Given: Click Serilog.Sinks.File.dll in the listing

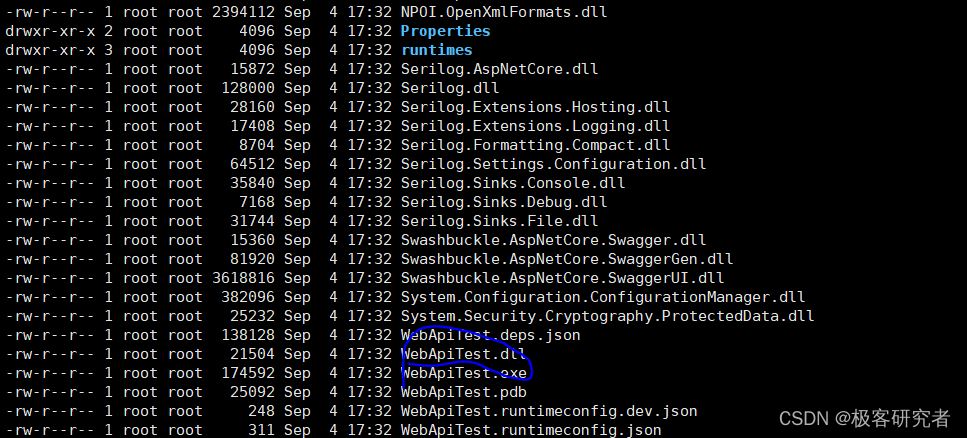Looking at the screenshot, I should (x=499, y=221).
